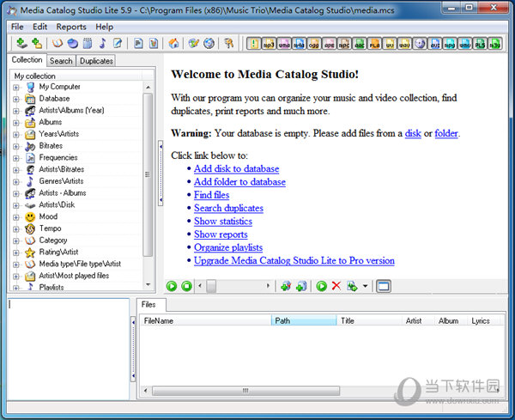Open the Help menu
The width and height of the screenshot is (515, 420).
click(x=105, y=27)
